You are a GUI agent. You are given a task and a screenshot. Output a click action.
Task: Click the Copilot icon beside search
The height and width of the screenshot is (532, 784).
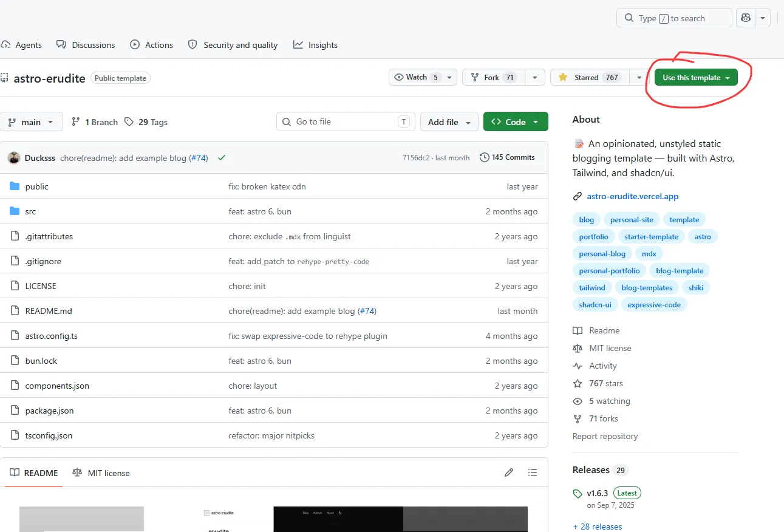click(745, 18)
